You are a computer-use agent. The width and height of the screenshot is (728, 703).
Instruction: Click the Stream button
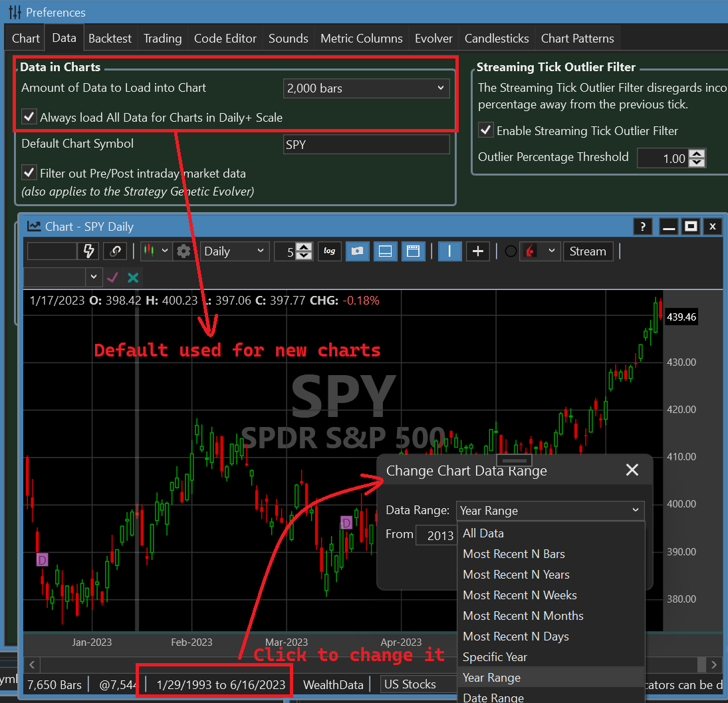588,251
